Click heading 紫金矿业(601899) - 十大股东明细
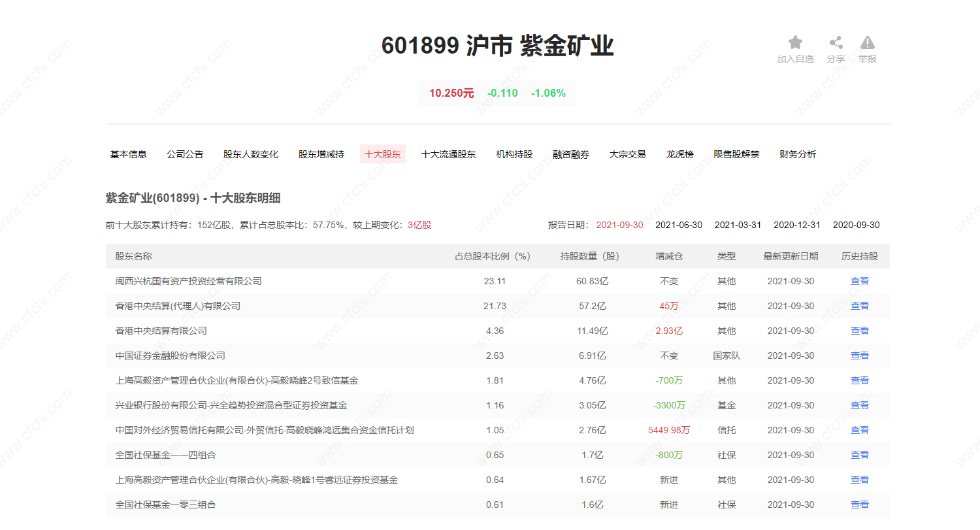 193,198
